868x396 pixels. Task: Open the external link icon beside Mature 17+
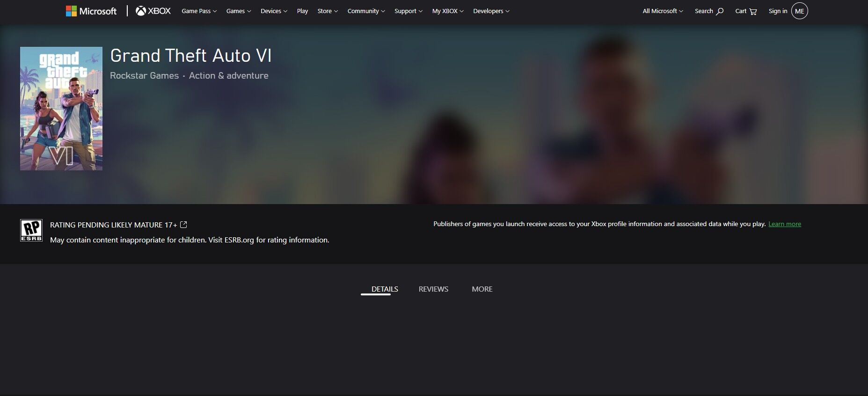point(183,225)
